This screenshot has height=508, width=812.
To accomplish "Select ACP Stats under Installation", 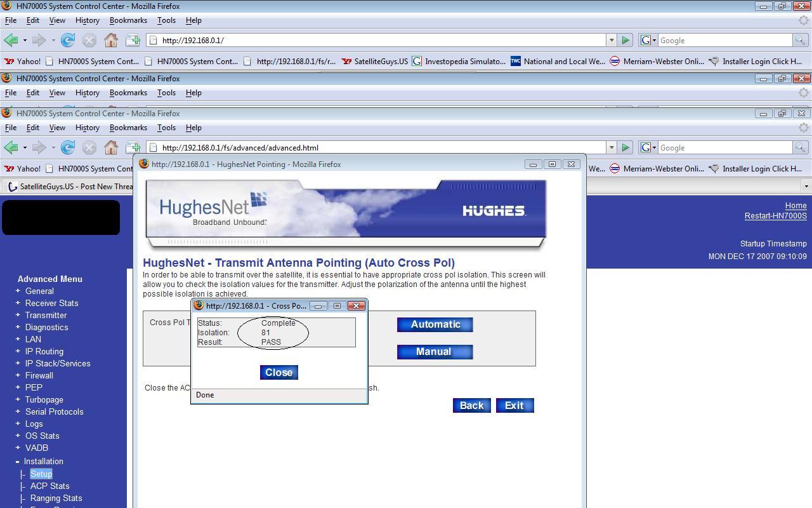I will 50,486.
